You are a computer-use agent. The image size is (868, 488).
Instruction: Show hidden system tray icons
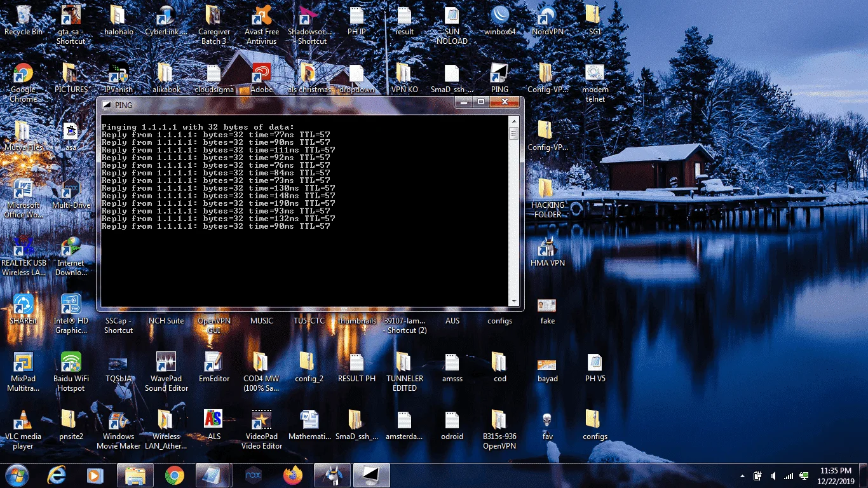[743, 476]
